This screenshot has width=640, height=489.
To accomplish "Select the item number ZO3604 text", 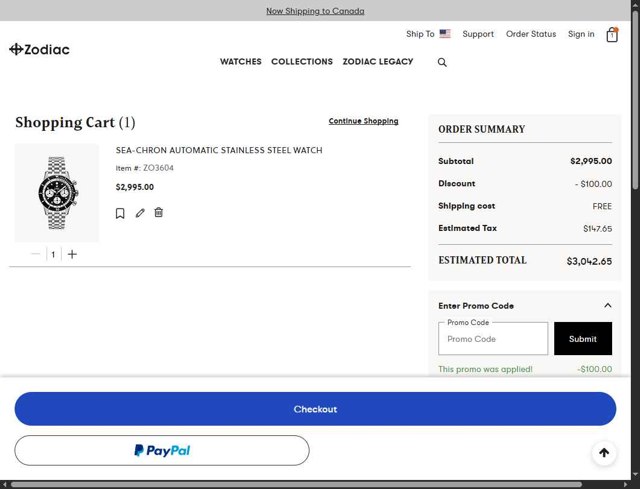I will (x=158, y=168).
